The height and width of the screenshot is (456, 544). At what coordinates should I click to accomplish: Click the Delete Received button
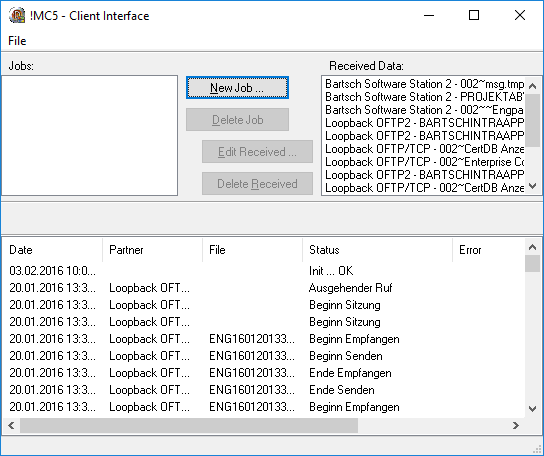pyautogui.click(x=257, y=184)
